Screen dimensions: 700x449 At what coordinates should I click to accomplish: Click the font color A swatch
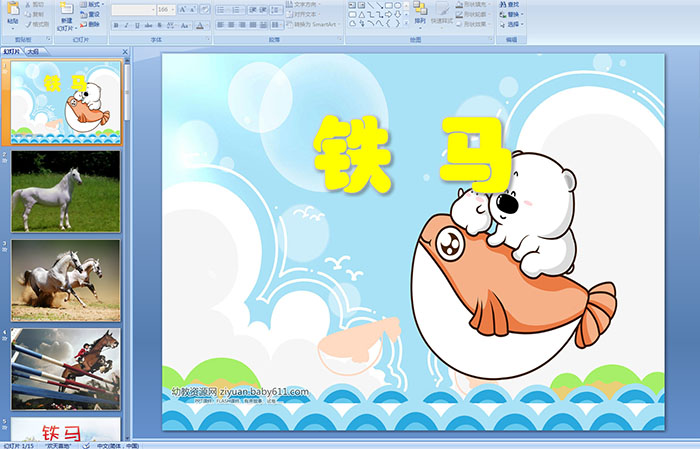(200, 25)
